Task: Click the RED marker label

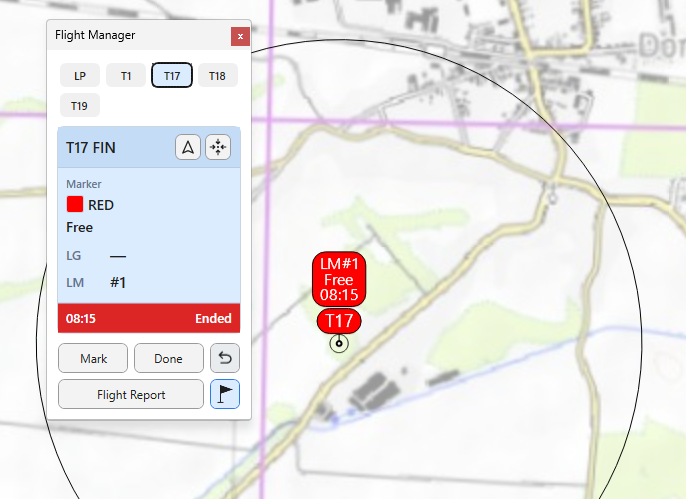Action: click(x=101, y=205)
